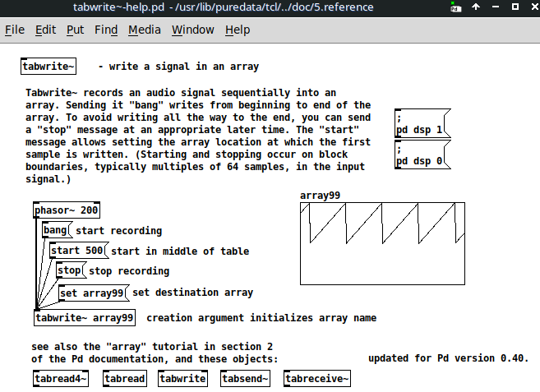Select the 'tabwrite~ array99' object box
Screen dimensions: 540x392
(x=85, y=317)
